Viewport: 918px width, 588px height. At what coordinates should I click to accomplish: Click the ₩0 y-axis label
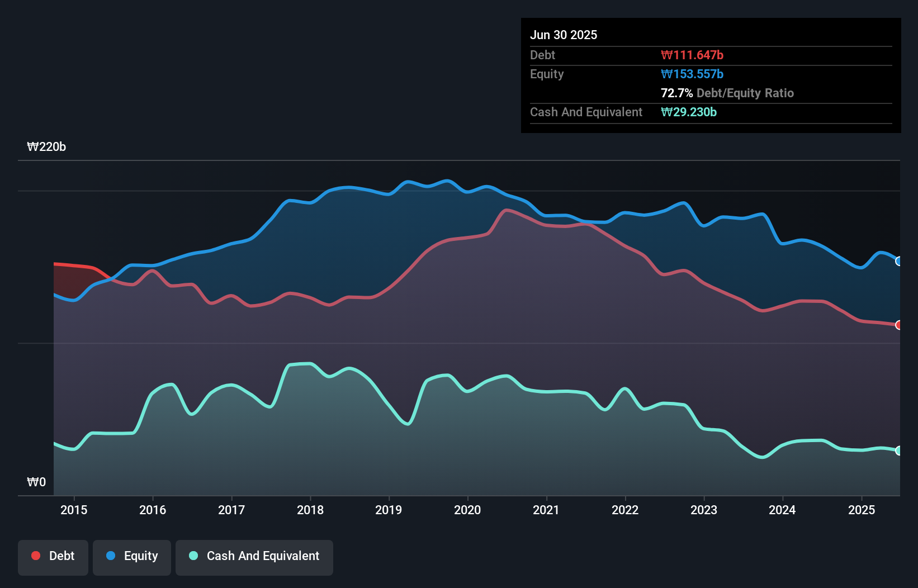coord(36,482)
